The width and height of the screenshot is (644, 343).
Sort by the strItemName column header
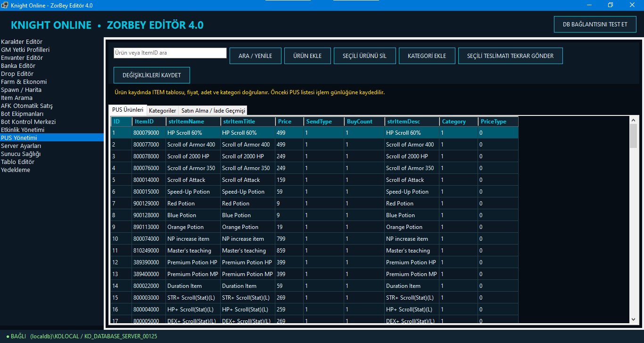(x=193, y=122)
